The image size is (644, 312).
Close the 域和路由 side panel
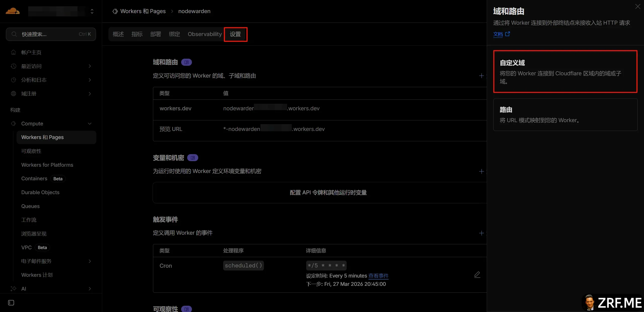click(638, 7)
